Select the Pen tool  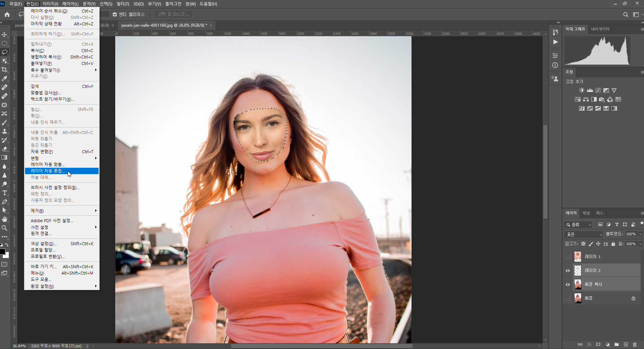point(4,202)
